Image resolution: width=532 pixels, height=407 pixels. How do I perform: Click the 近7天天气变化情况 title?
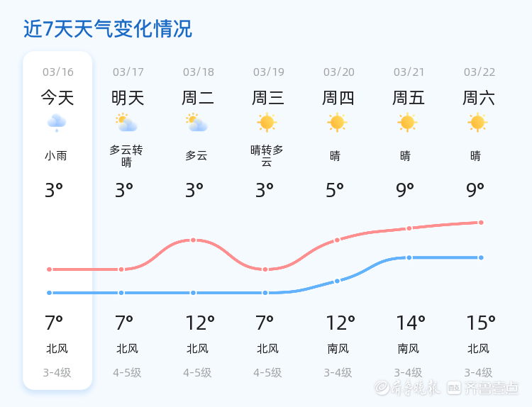tap(108, 29)
